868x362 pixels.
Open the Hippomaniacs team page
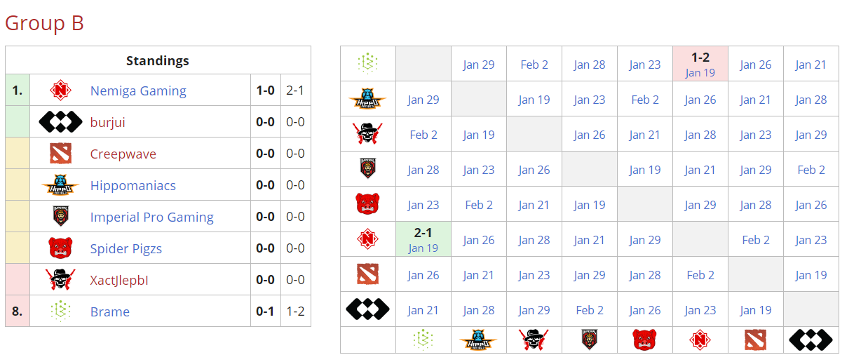click(133, 185)
